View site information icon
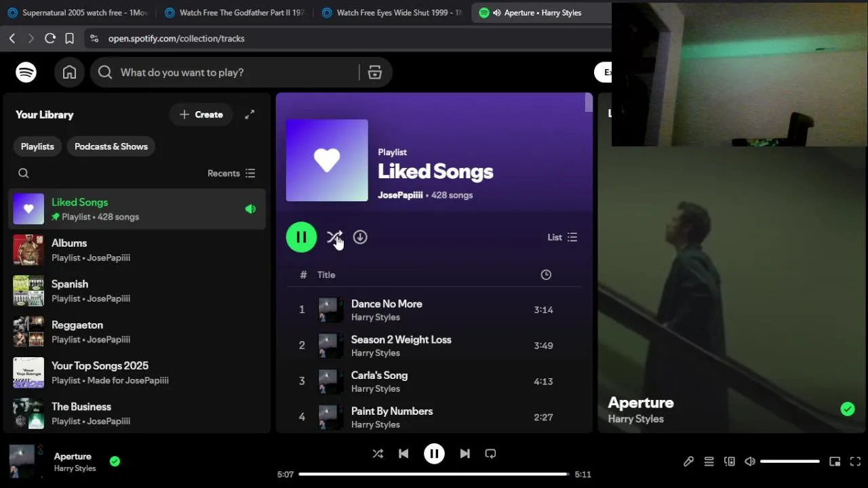868x488 pixels. pos(94,39)
